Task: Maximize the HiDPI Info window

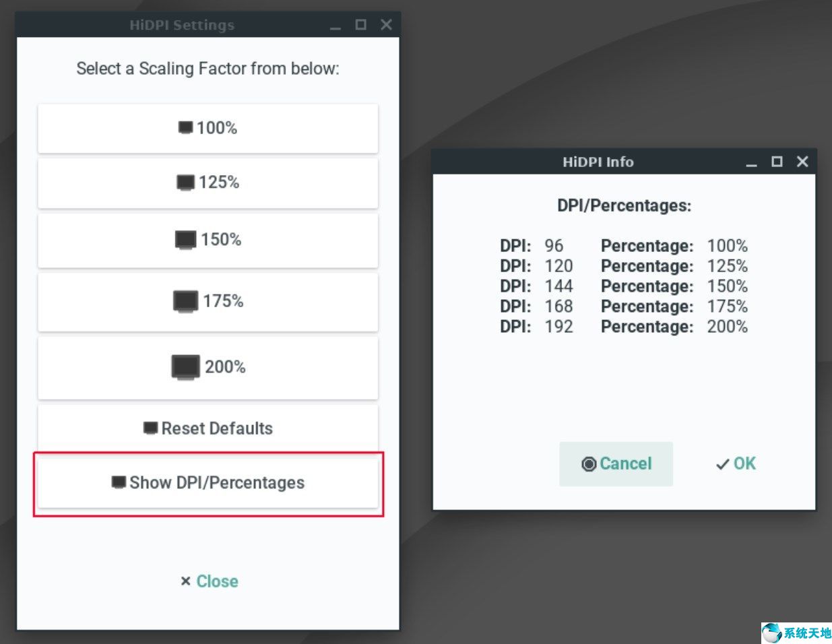Action: 777,162
